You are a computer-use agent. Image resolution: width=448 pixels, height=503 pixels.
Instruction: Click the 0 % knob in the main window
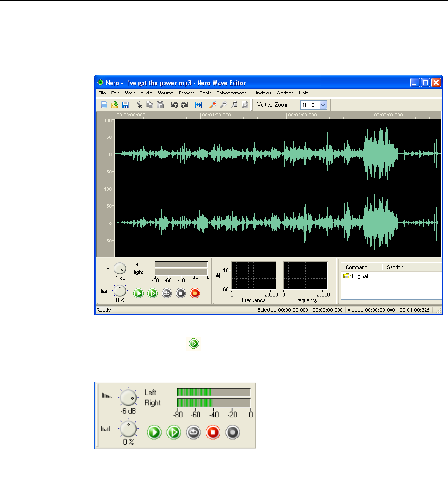pyautogui.click(x=120, y=291)
